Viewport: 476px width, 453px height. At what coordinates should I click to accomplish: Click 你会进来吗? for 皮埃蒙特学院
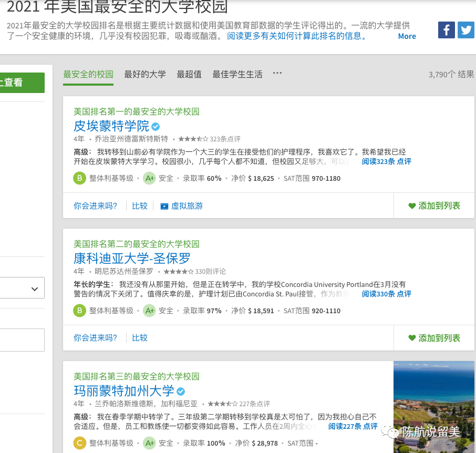click(95, 206)
